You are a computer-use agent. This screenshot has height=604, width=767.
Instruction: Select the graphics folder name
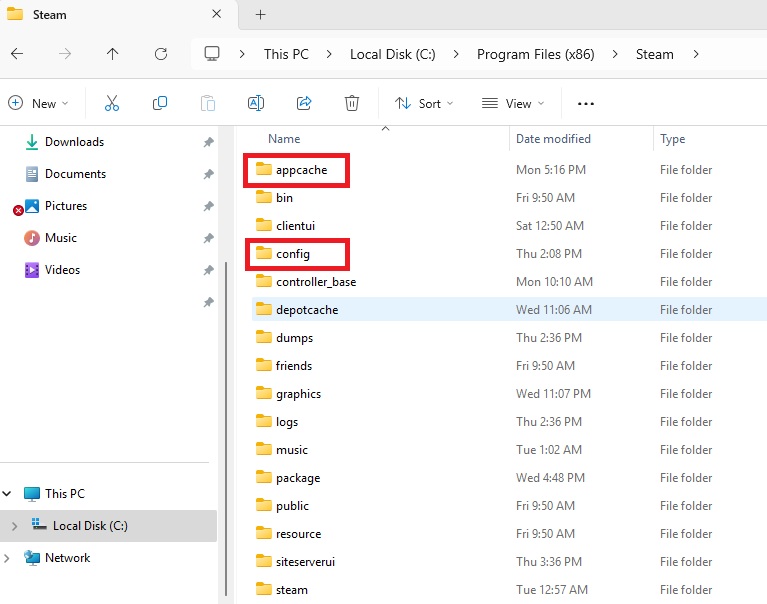click(298, 394)
